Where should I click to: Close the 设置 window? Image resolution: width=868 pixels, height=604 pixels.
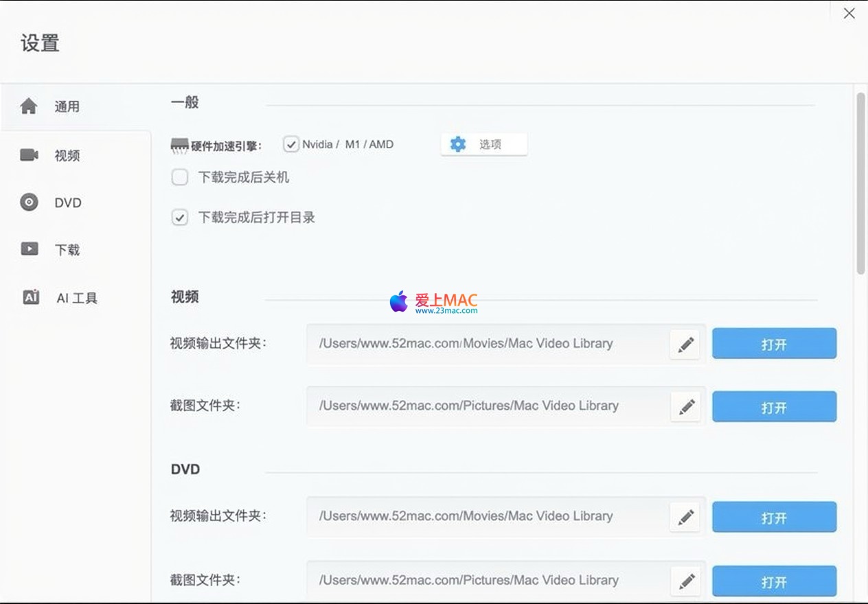coord(849,13)
